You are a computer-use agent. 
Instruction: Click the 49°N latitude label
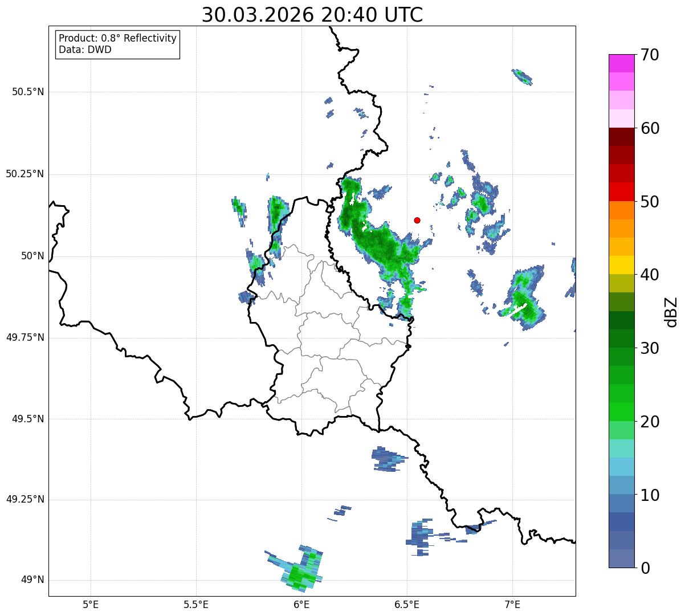(x=32, y=580)
